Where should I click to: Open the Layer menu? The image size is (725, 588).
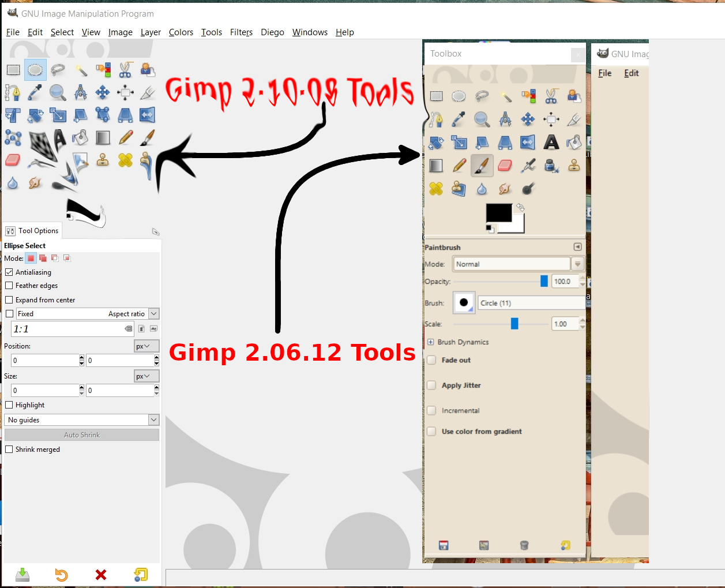click(151, 32)
